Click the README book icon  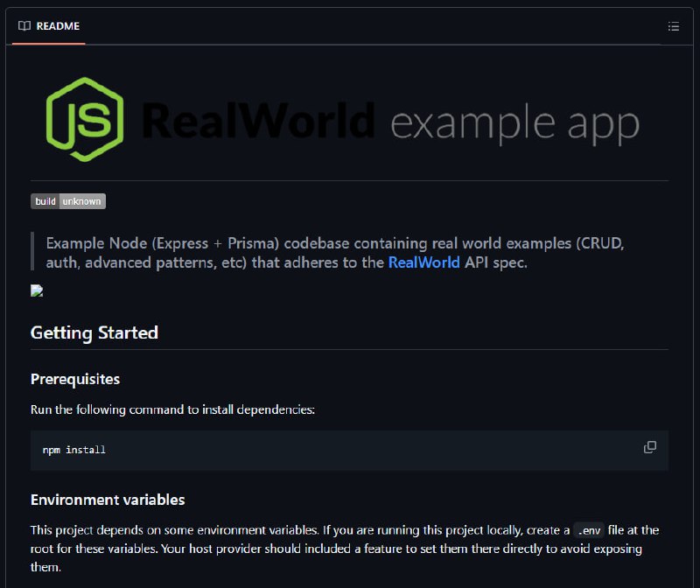click(24, 26)
